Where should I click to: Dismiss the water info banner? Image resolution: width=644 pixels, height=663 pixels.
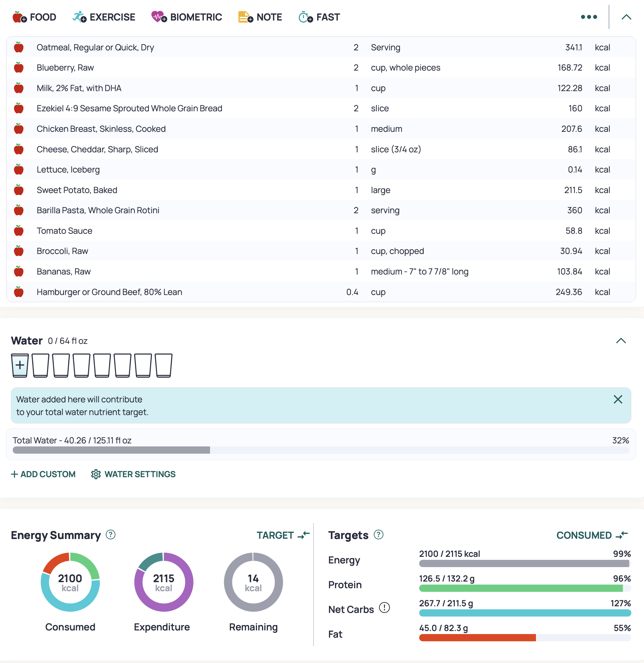point(618,399)
